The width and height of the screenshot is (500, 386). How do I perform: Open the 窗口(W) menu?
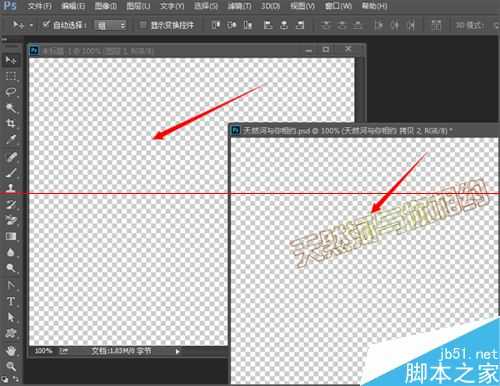(x=338, y=6)
